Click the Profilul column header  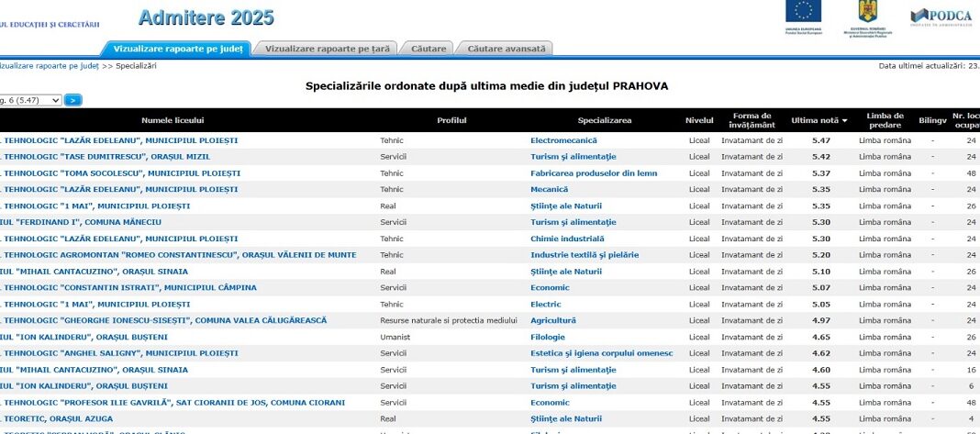(451, 121)
